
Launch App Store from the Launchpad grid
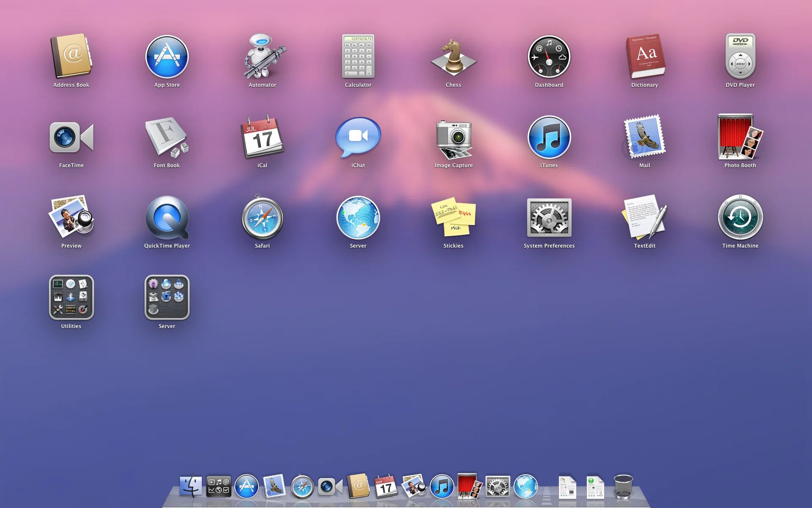[x=167, y=57]
